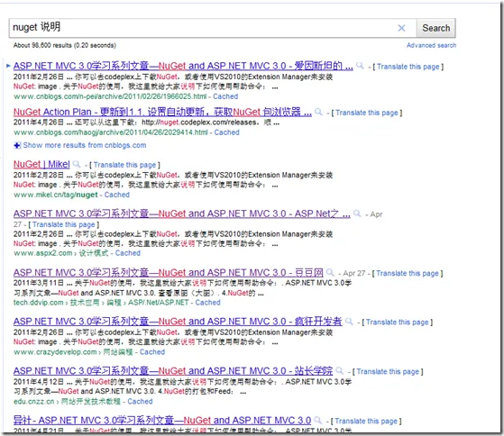Click 技术应用 breadcrumb under tech.ddvip.com
Image resolution: width=504 pixels, height=436 pixels.
pyautogui.click(x=85, y=303)
